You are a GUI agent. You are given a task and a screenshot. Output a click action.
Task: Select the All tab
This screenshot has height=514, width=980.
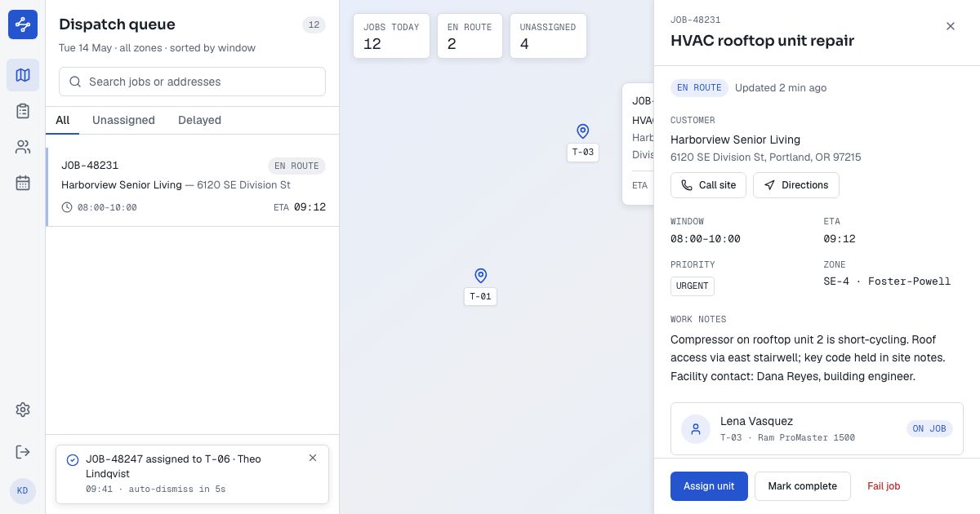[63, 120]
